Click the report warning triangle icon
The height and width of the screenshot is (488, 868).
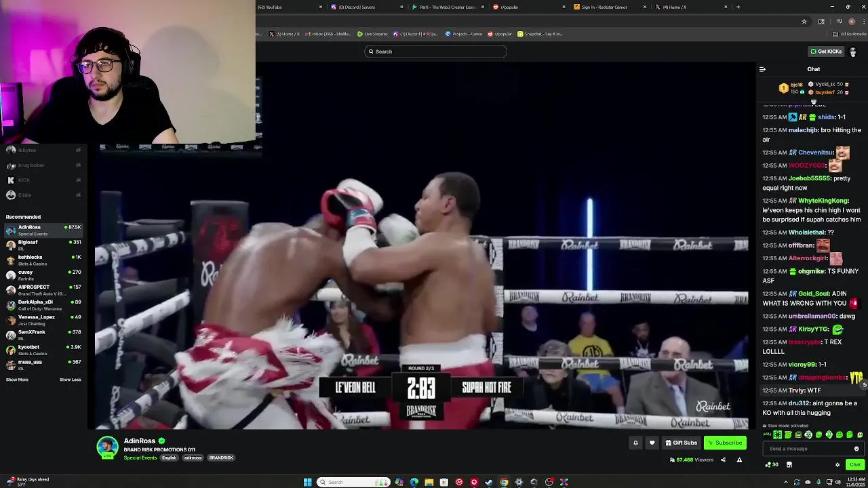[x=739, y=460]
